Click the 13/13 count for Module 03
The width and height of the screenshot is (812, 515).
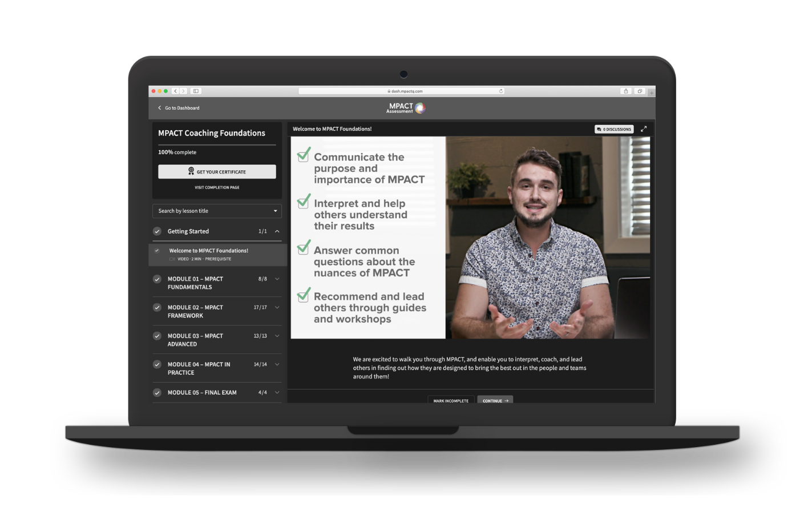[x=260, y=336]
